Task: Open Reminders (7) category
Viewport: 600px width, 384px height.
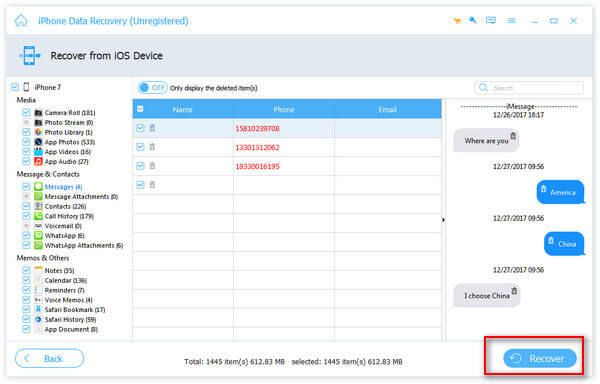Action: (x=64, y=290)
